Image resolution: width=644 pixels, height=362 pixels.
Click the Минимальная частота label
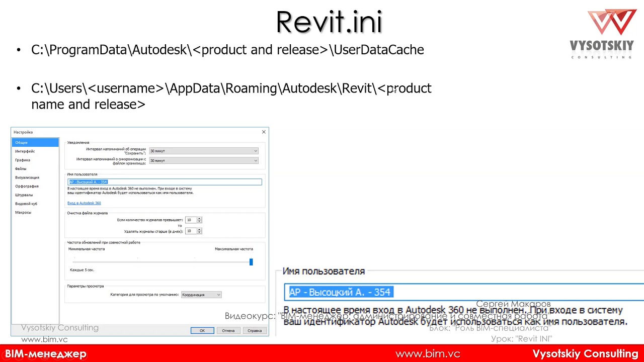pyautogui.click(x=87, y=249)
